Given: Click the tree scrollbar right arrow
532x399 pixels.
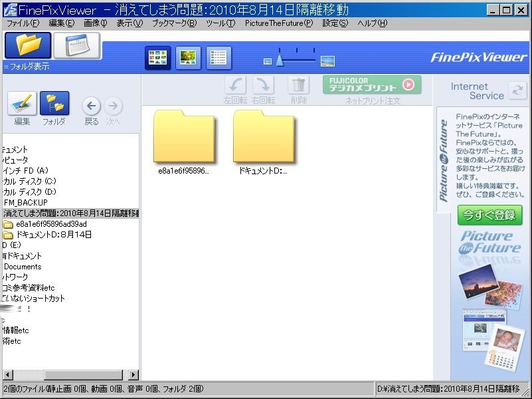Looking at the screenshot, I should pos(133,374).
